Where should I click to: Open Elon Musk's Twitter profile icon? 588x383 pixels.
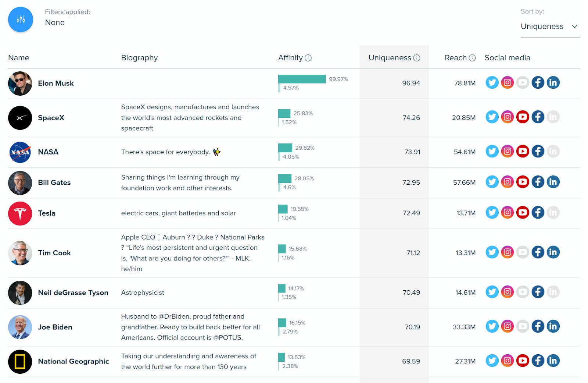(492, 82)
